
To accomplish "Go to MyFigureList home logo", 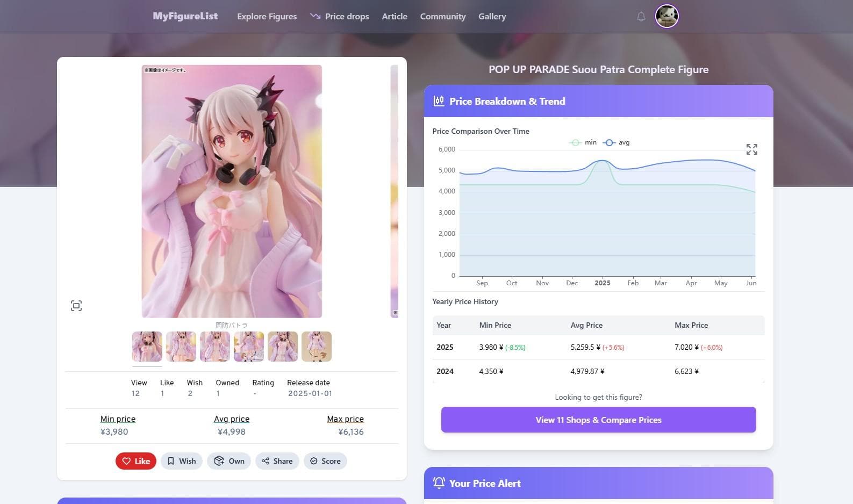I will click(x=185, y=16).
